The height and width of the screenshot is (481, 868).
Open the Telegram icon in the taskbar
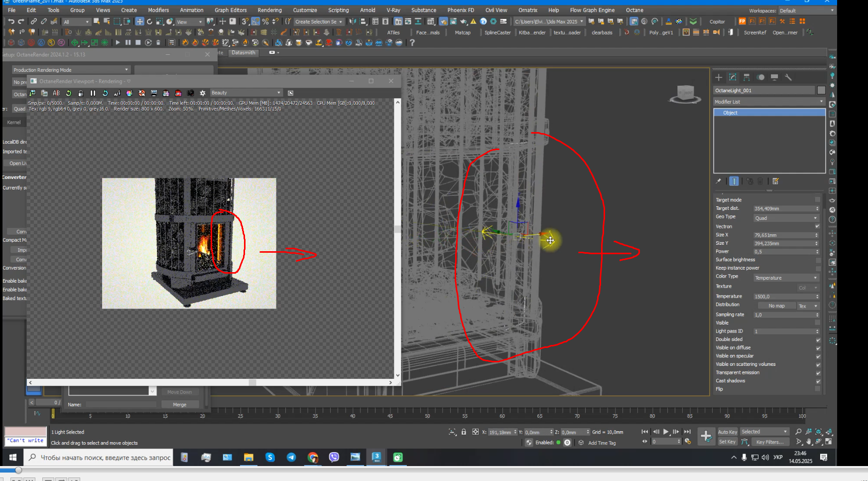click(291, 457)
